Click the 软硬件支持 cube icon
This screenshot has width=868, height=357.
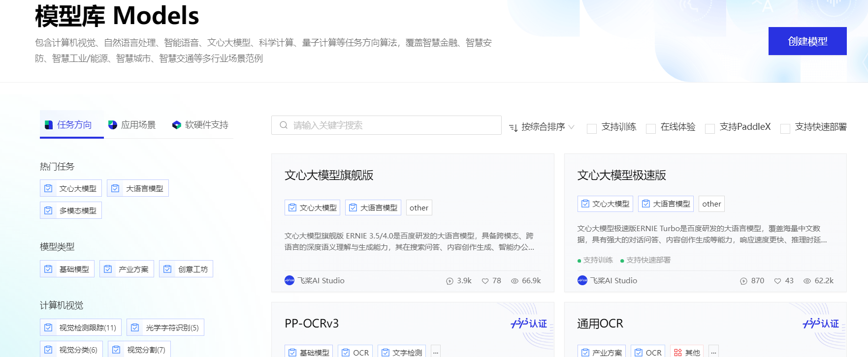[177, 125]
